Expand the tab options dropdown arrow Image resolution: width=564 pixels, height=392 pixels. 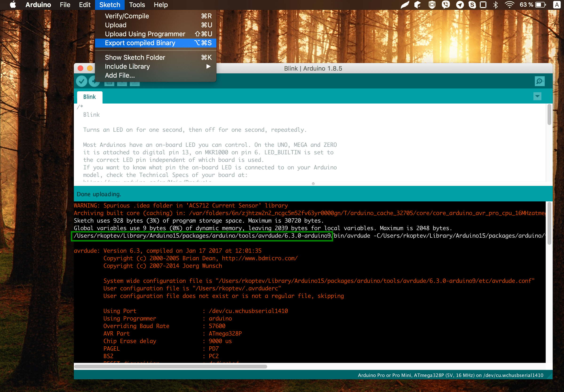tap(537, 96)
